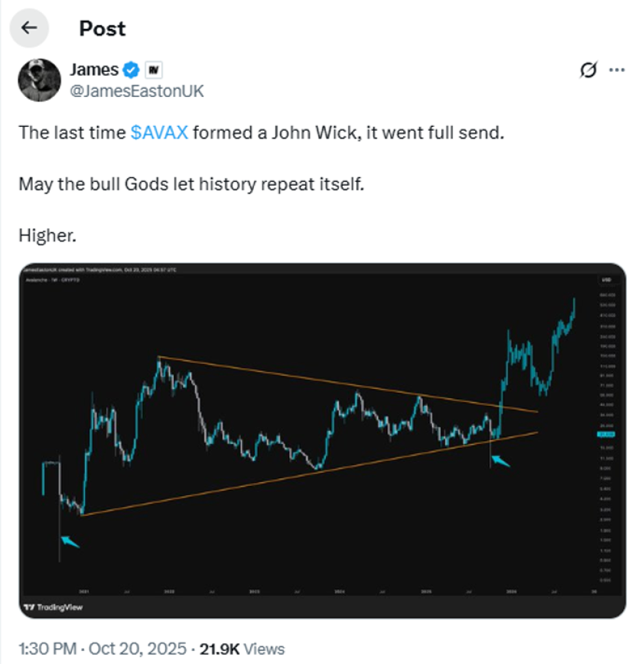Click the teal arrow at chart's bottom-left wick
This screenshot has width=644, height=664.
click(69, 541)
